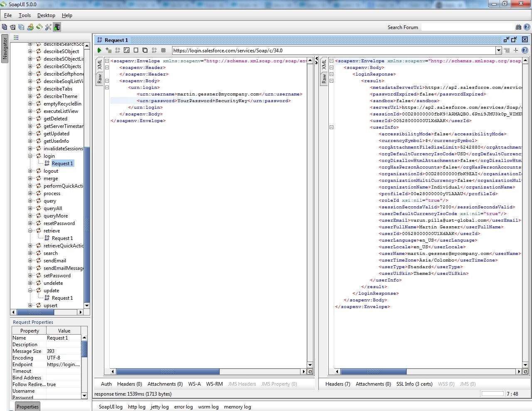Expand the getUserInfo operation node

(30, 141)
